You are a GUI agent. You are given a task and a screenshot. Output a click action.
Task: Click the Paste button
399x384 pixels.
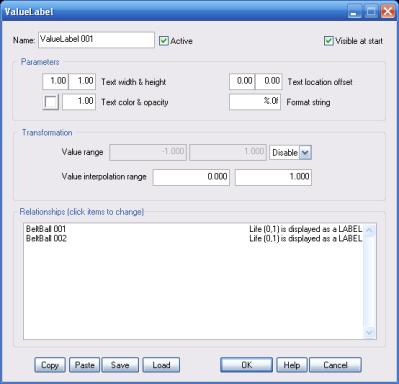[84, 365]
